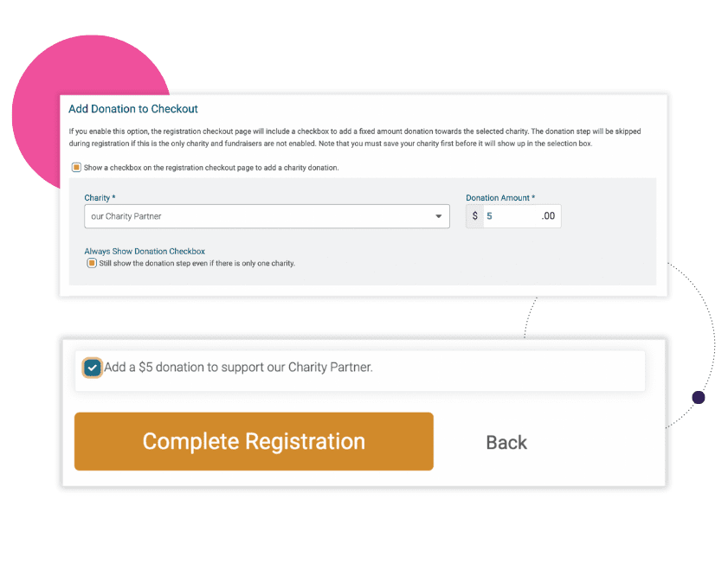Select the 'our Charity Partner' selected value text
This screenshot has height=583, width=728.
coord(126,216)
